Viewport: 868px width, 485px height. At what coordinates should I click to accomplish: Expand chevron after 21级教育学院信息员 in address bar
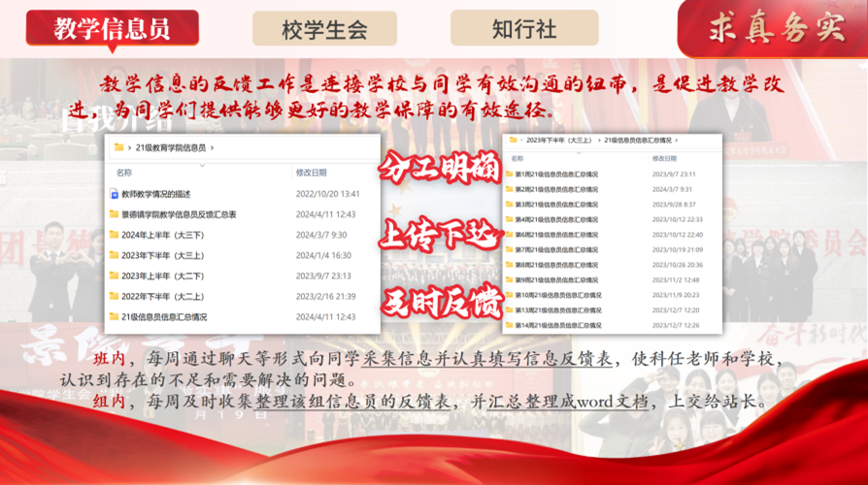213,148
